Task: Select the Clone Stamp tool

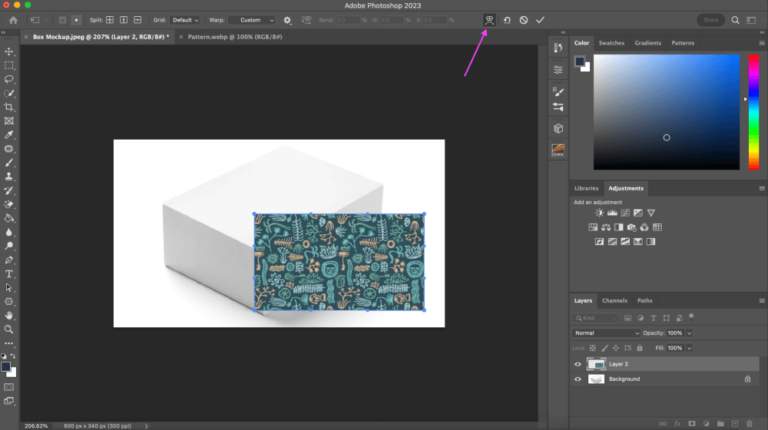Action: [x=9, y=176]
